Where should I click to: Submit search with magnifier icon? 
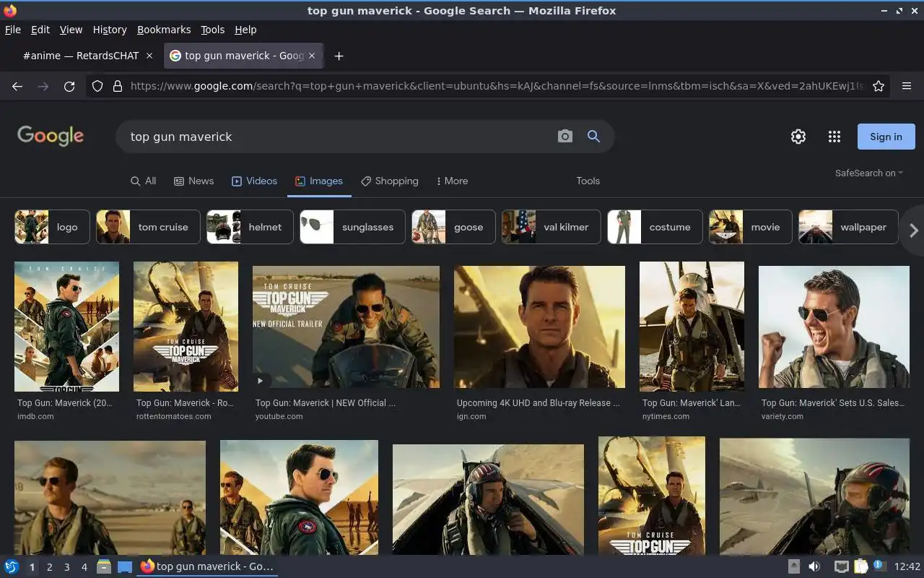(593, 136)
